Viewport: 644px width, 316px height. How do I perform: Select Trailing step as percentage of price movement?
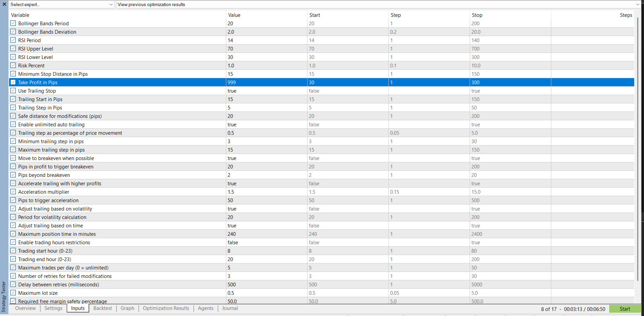pyautogui.click(x=322, y=133)
